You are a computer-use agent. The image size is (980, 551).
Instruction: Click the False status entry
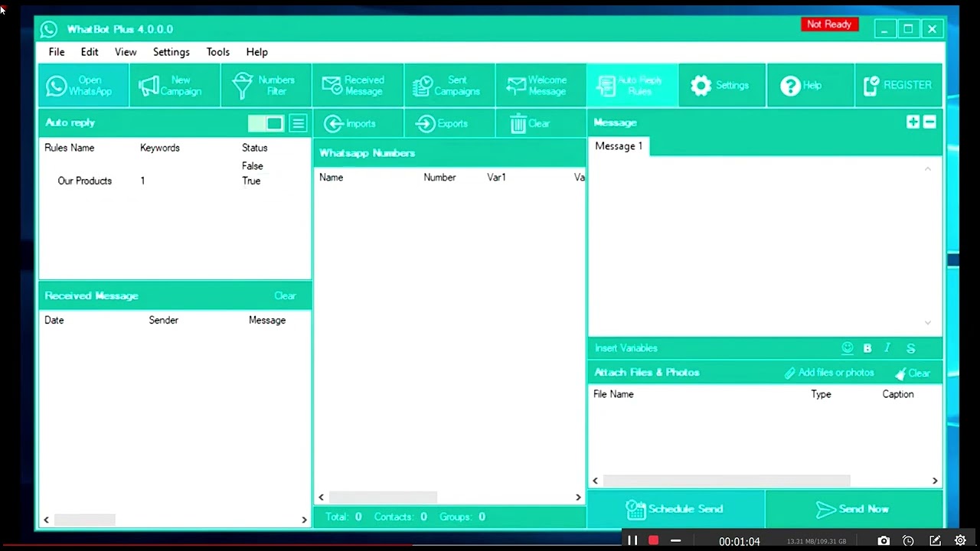(253, 166)
